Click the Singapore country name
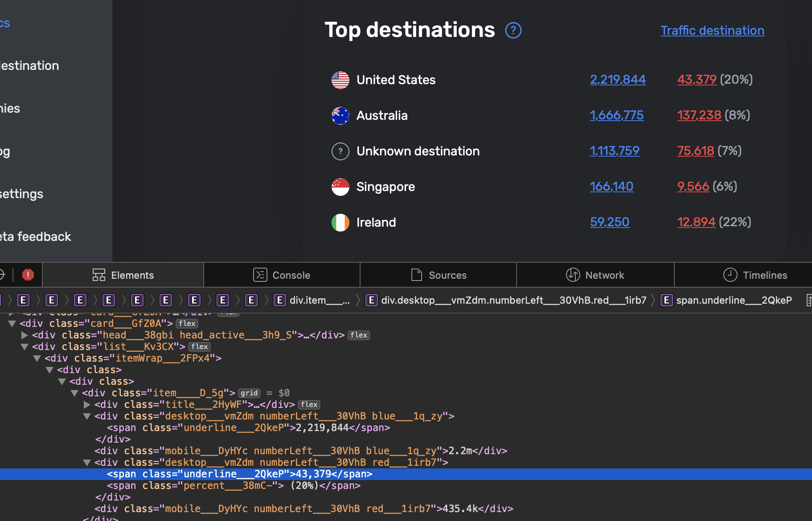 [x=385, y=187]
